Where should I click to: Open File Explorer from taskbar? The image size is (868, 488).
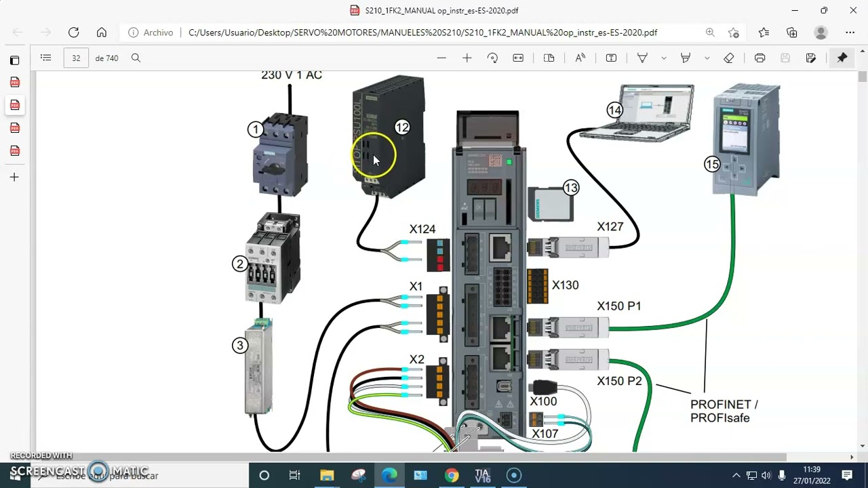click(327, 475)
